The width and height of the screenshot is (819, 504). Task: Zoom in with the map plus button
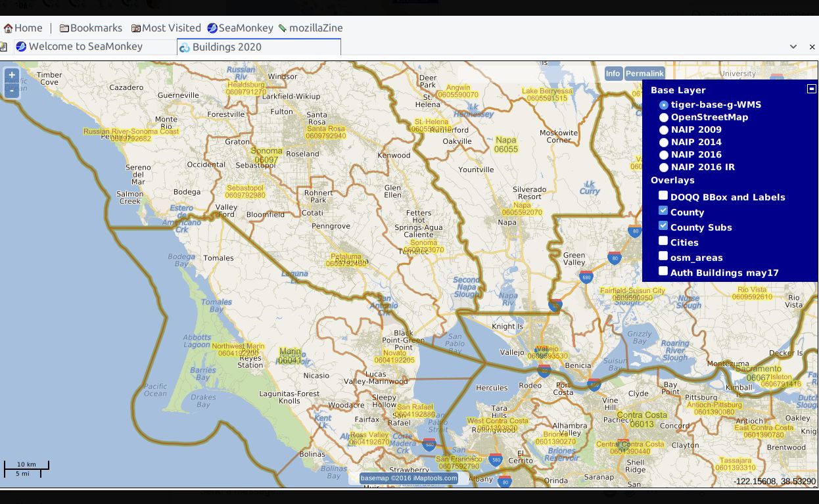coord(12,76)
